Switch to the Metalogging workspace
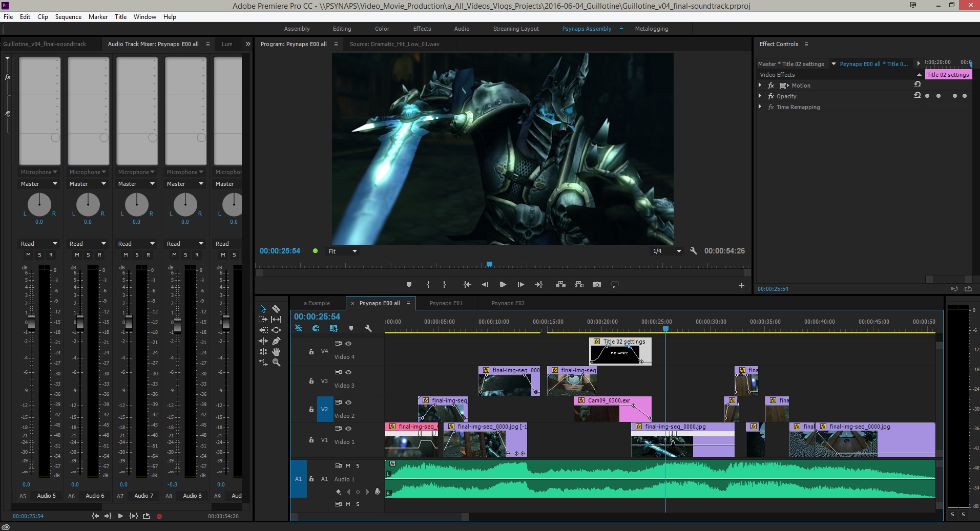 (x=652, y=29)
